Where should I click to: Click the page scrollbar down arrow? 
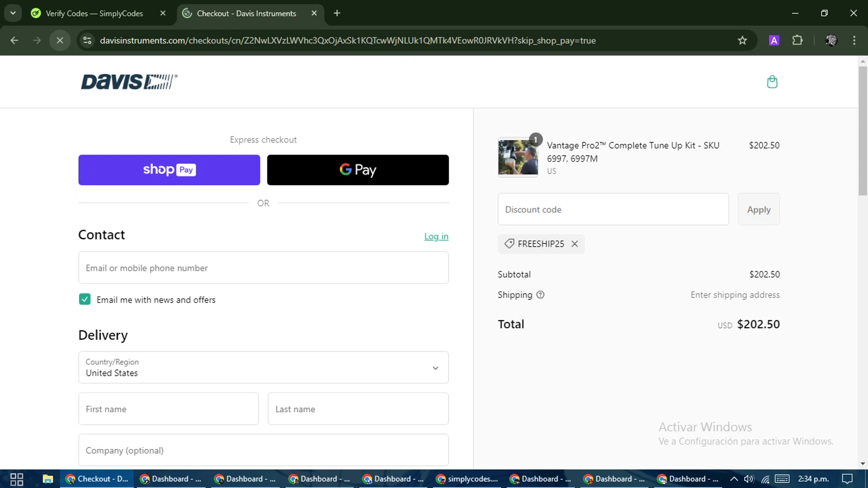863,464
